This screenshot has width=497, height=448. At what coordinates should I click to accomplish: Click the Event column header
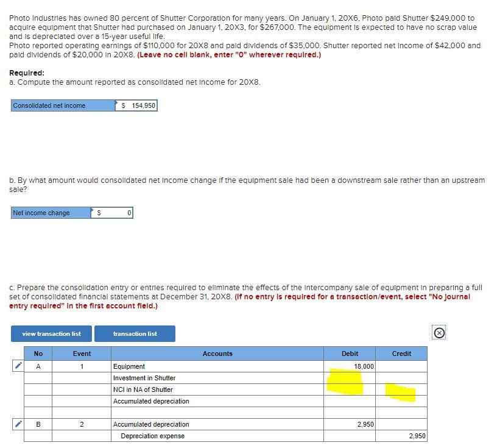pos(82,354)
